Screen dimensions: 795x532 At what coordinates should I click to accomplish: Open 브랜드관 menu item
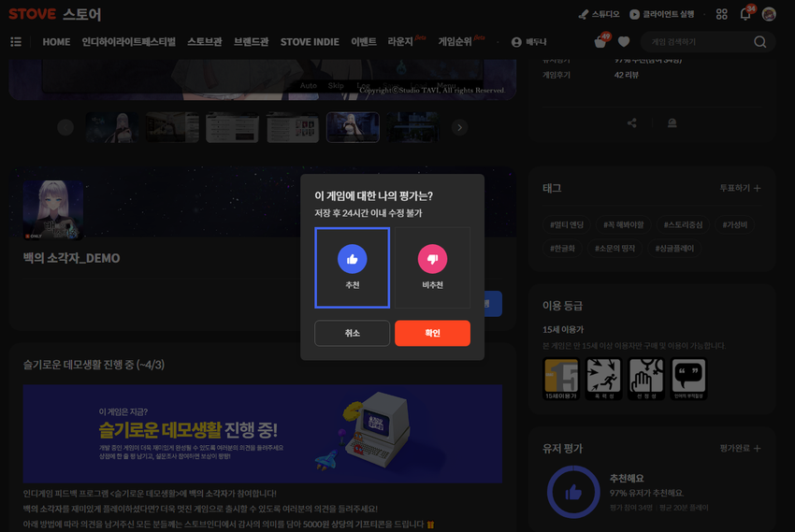251,42
